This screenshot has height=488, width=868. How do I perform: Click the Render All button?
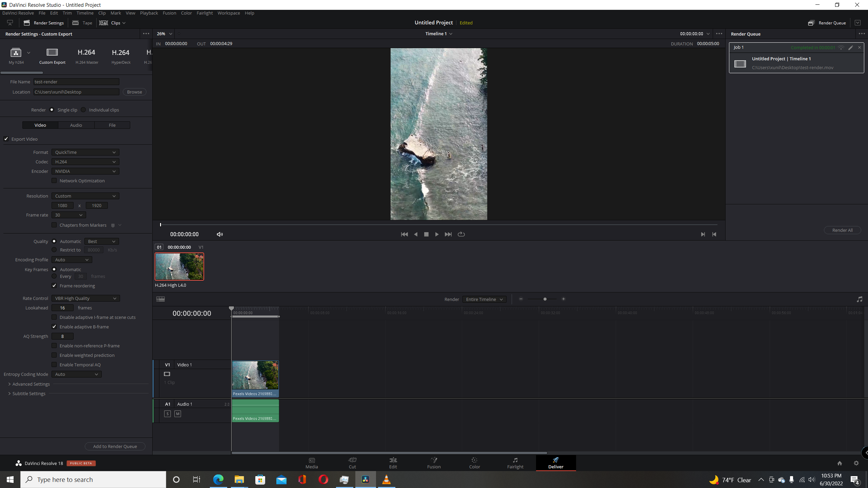842,230
